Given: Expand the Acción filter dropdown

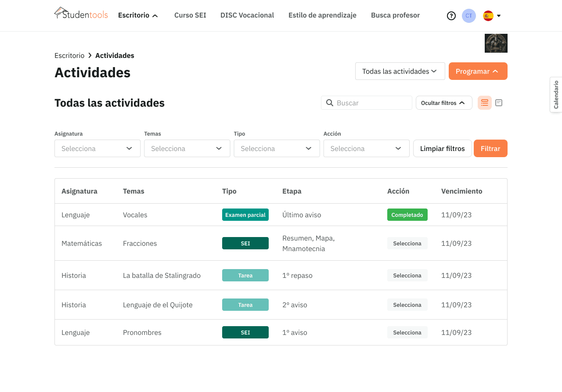Looking at the screenshot, I should [x=366, y=148].
